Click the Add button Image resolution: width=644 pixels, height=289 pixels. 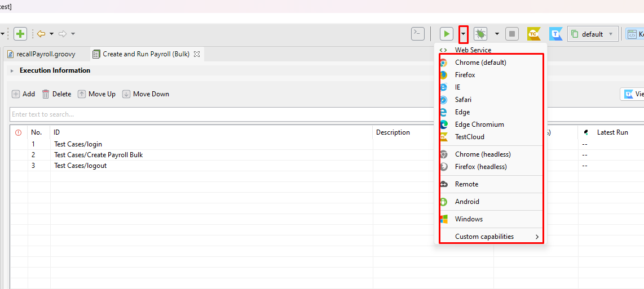click(24, 94)
